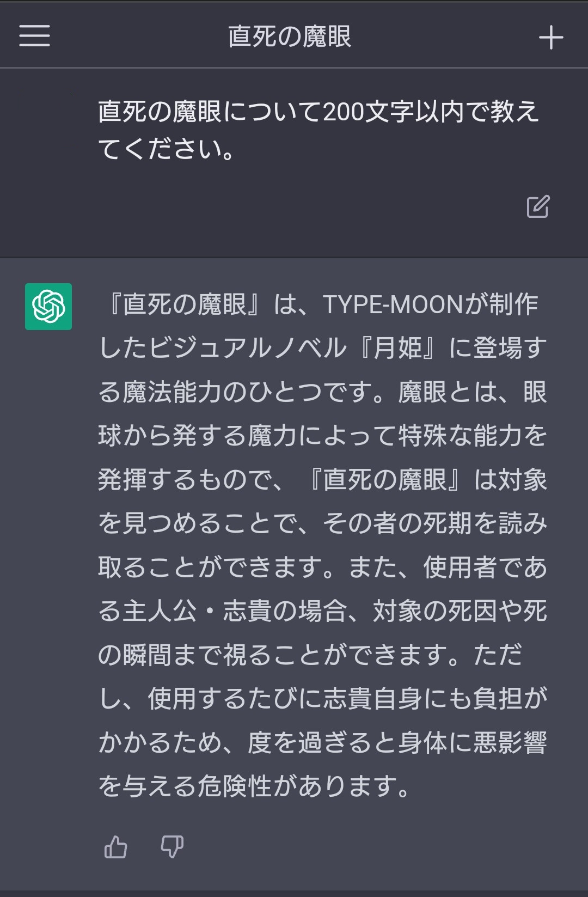The image size is (588, 897).
Task: Click the response line starting を見つめることで
Action: click(322, 523)
